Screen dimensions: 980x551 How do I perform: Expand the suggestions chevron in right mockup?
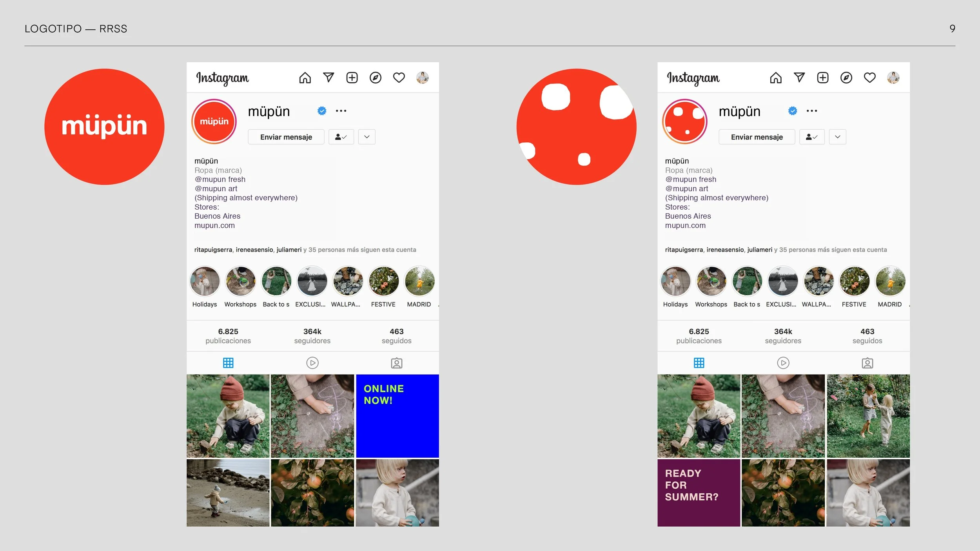tap(838, 137)
